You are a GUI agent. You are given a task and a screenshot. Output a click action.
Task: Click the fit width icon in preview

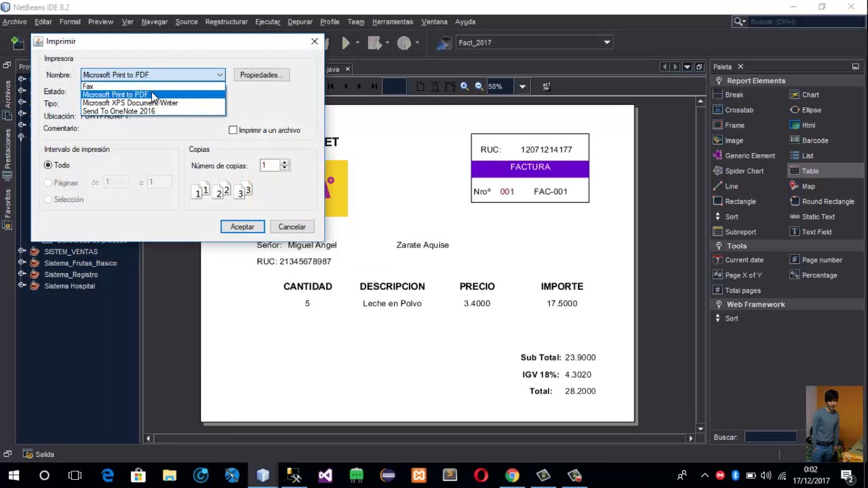tap(450, 87)
